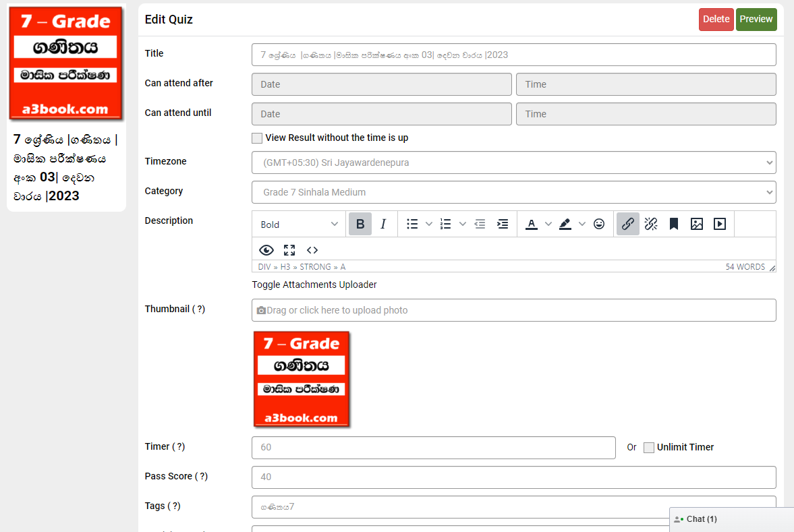Screen dimensions: 794x532
Task: Expand the Category dropdown showing Grade 7 Sinhala Medium
Action: (x=513, y=192)
